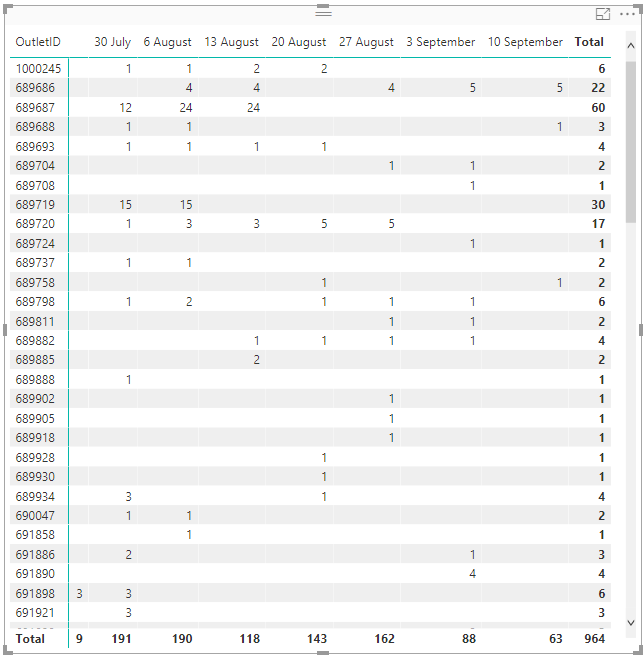This screenshot has width=643, height=657.
Task: Sort by the 13 August column header
Action: click(232, 42)
